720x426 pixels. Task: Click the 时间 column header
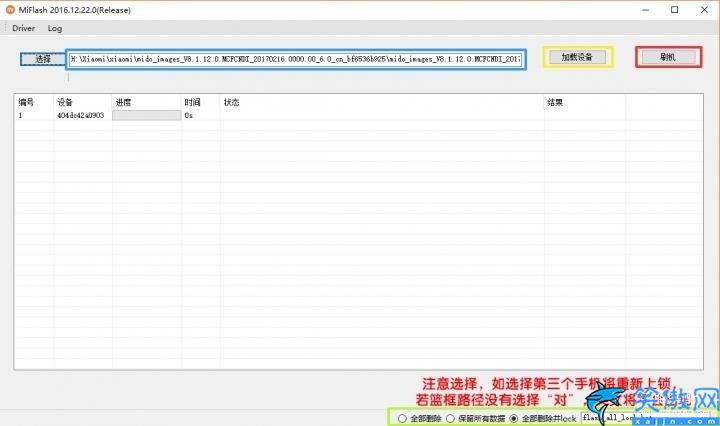[192, 102]
